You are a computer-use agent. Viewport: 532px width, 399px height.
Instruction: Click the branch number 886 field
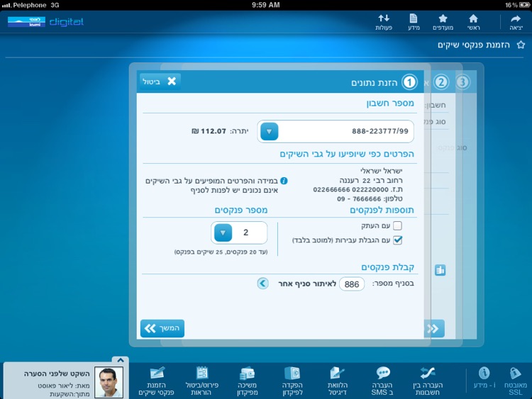click(352, 284)
